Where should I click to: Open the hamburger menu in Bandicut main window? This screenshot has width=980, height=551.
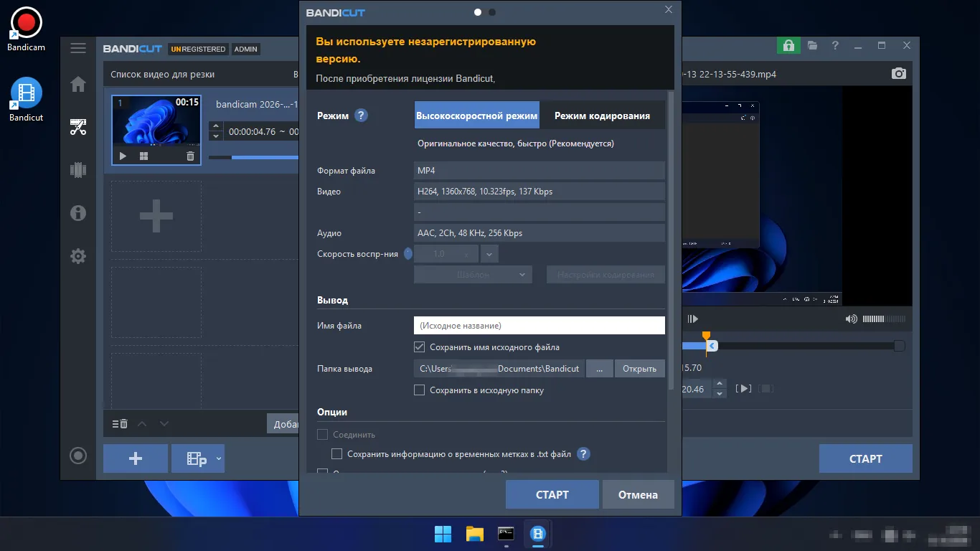point(78,49)
